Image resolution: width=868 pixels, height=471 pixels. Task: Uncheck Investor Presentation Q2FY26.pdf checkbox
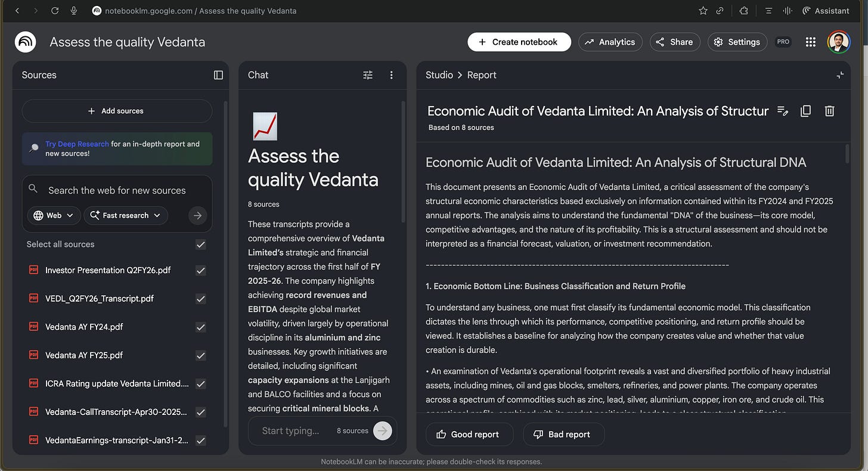point(201,270)
